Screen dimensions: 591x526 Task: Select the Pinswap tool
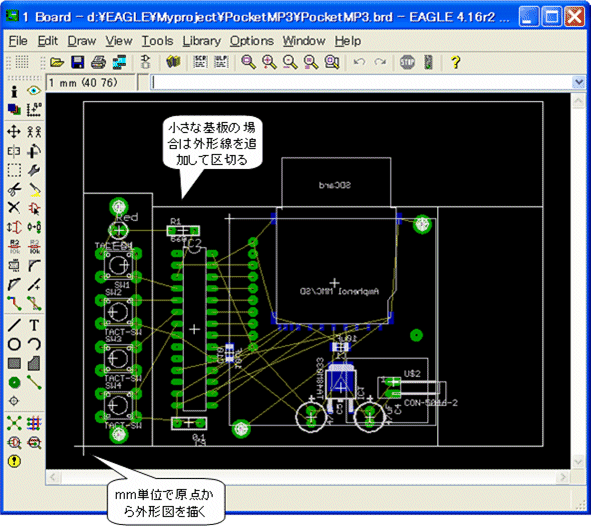tap(14, 227)
